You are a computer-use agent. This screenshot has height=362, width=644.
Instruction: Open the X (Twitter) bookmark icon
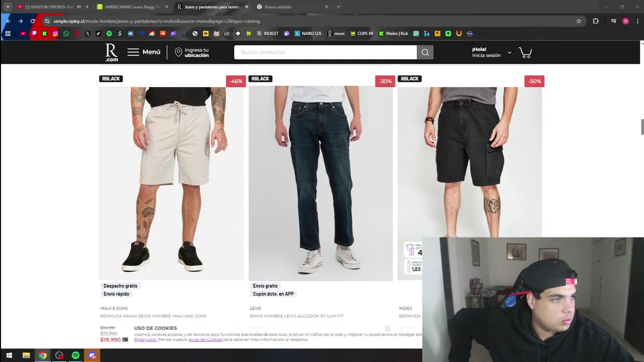click(x=88, y=34)
